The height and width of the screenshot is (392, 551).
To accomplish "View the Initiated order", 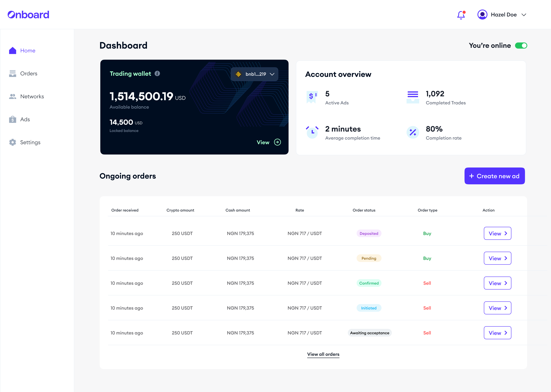I will pos(497,308).
